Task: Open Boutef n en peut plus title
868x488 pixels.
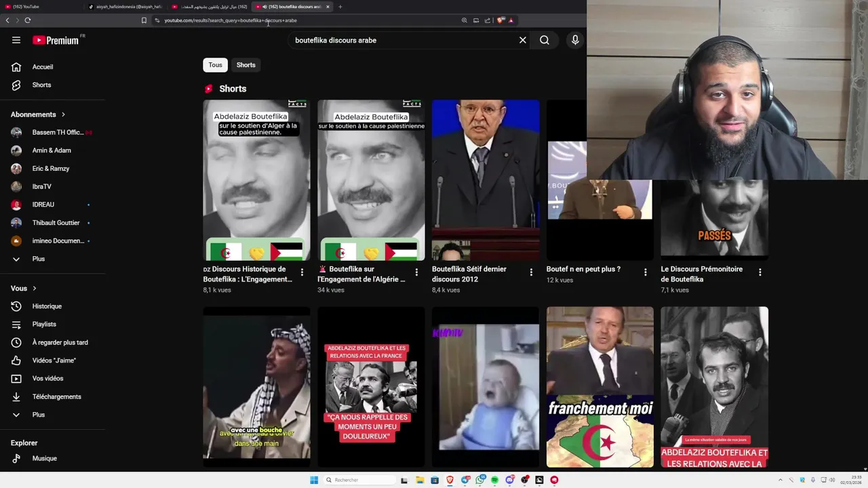Action: (x=583, y=269)
